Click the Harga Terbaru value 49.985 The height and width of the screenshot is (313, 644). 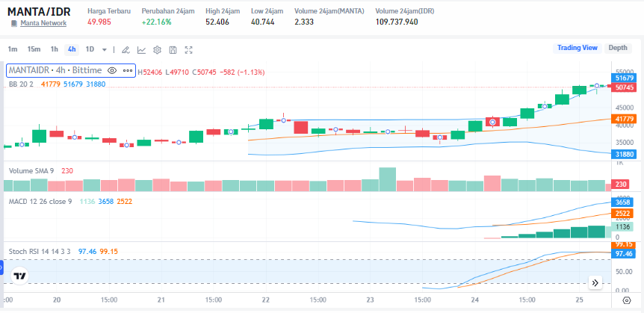pyautogui.click(x=99, y=22)
